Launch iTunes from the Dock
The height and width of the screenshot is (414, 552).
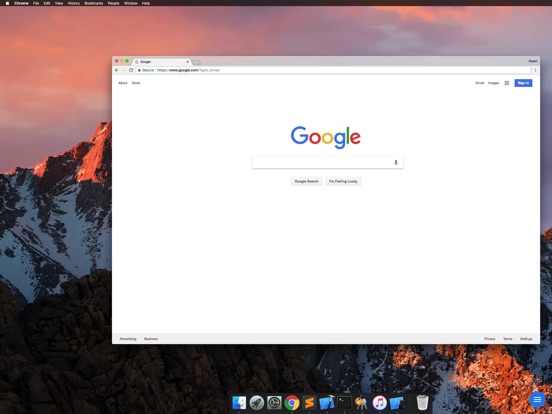[379, 402]
